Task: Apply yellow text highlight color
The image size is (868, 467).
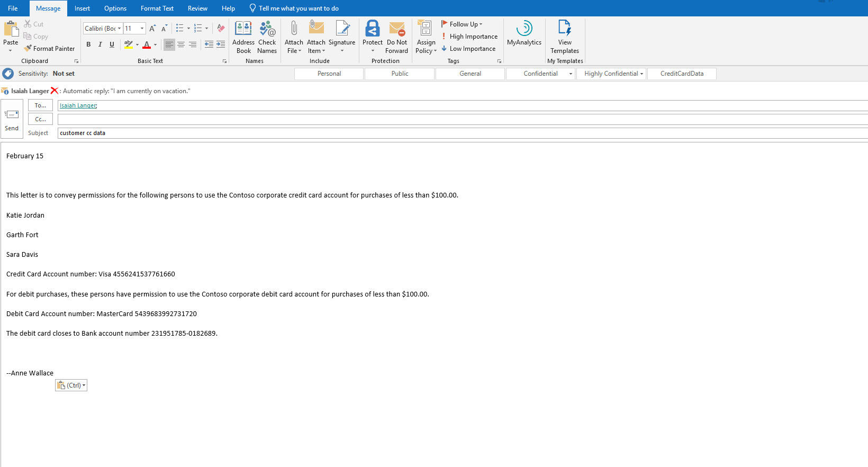Action: (129, 44)
